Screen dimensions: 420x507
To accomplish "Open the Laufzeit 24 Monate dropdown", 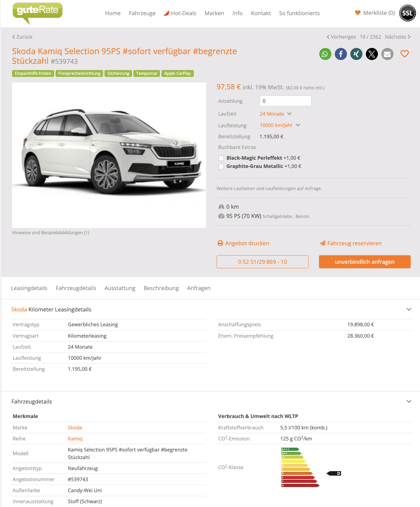I will pyautogui.click(x=276, y=114).
